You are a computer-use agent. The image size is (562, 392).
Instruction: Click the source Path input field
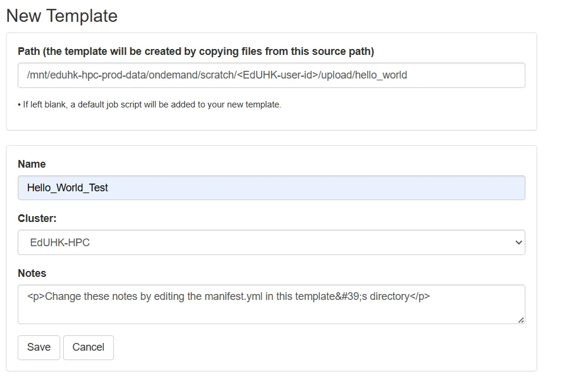272,76
